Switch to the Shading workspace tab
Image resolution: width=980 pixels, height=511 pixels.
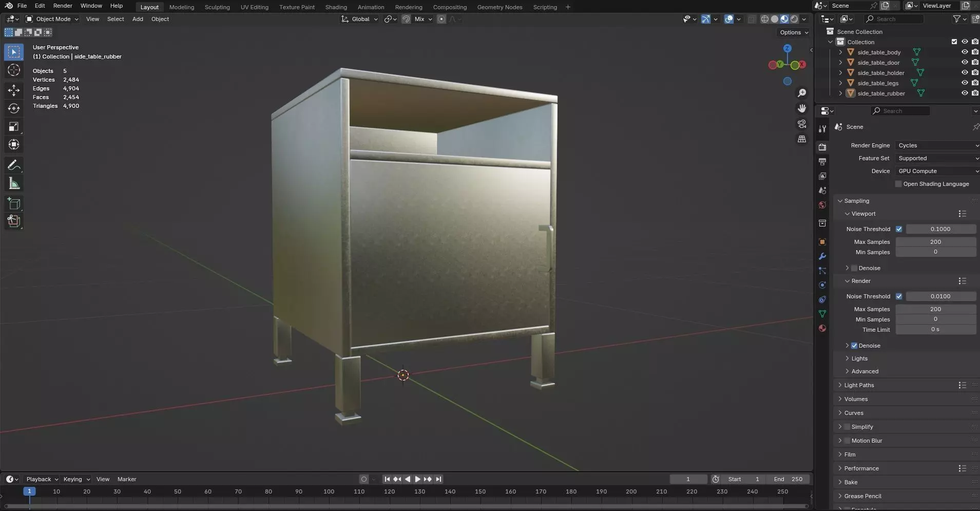click(336, 7)
